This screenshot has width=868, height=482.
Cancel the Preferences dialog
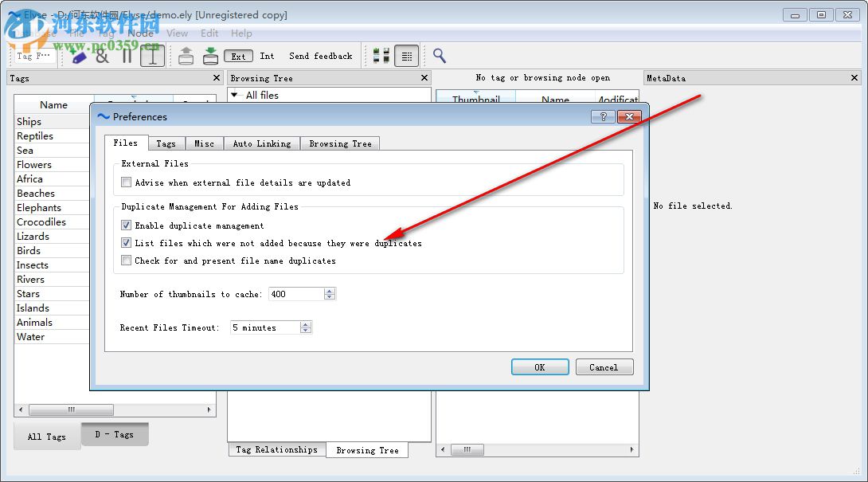click(x=604, y=366)
